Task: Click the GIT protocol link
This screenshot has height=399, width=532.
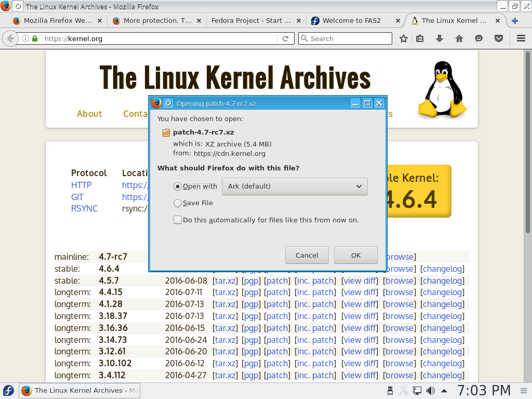Action: 77,197
